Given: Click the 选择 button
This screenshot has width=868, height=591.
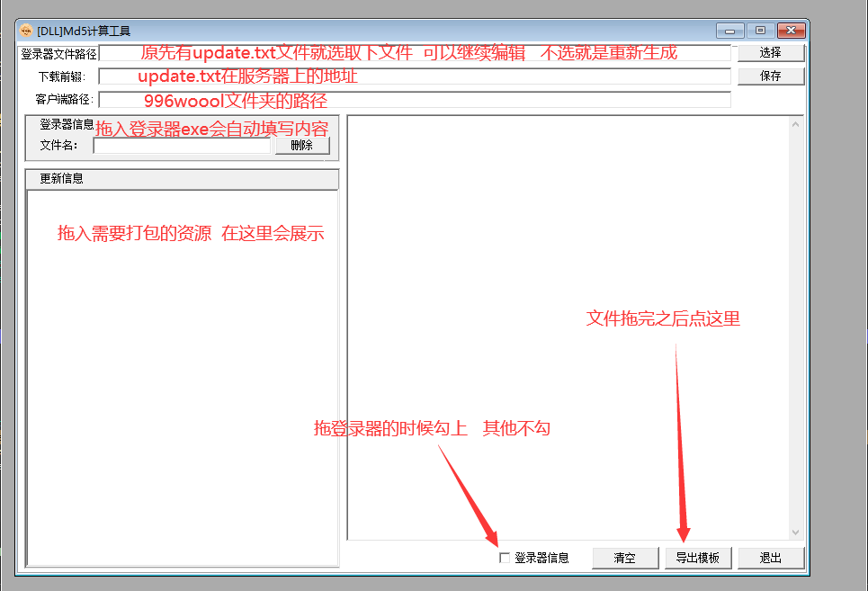Looking at the screenshot, I should click(771, 52).
